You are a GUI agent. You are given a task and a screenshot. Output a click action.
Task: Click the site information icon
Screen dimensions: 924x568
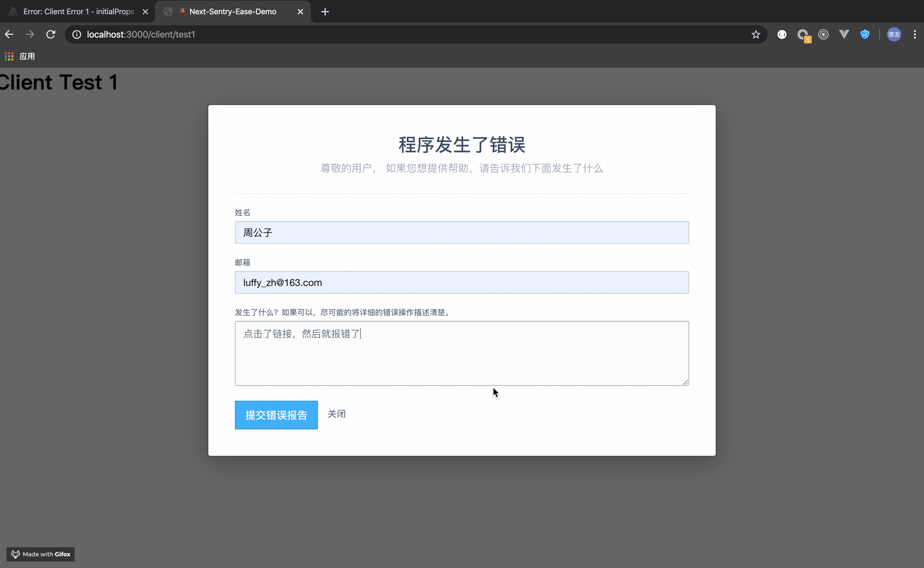pyautogui.click(x=77, y=35)
